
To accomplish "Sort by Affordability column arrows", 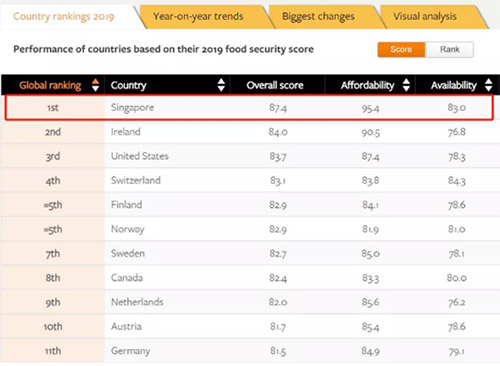I will coord(406,85).
